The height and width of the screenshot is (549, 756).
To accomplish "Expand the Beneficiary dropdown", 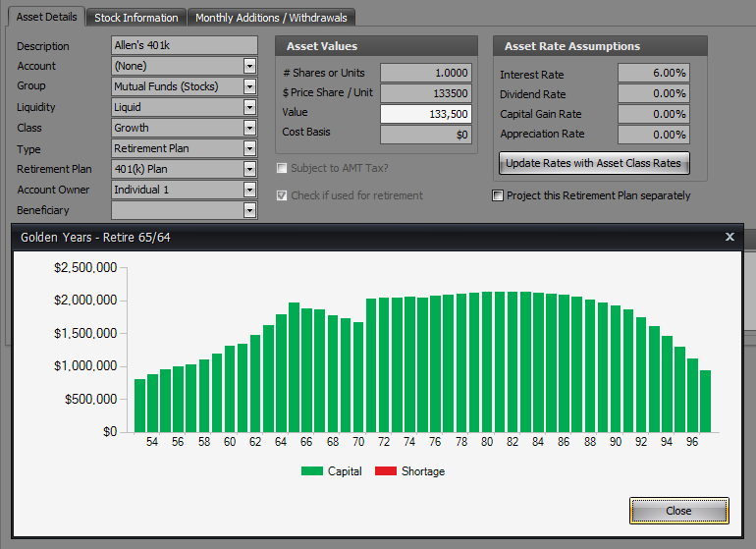I will pos(249,210).
